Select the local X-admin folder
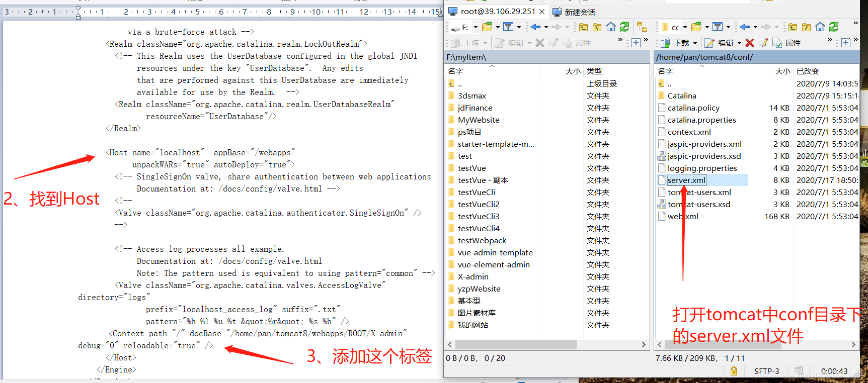868x383 pixels. (472, 276)
